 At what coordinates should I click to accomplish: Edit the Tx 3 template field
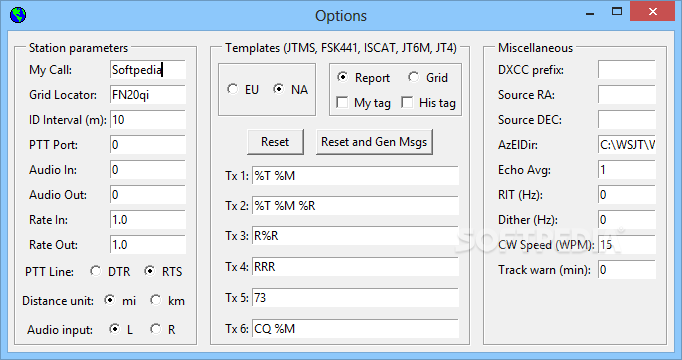[355, 236]
